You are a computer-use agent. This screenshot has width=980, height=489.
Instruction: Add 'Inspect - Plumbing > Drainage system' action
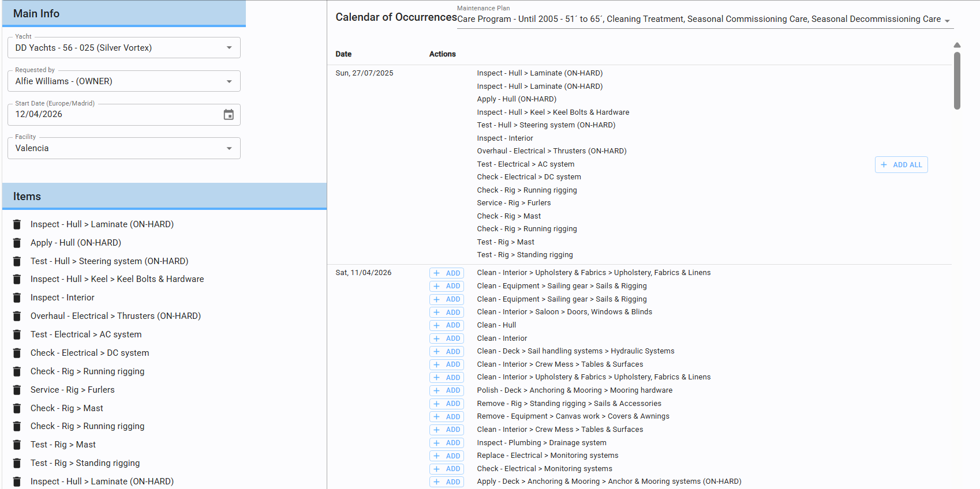click(447, 443)
